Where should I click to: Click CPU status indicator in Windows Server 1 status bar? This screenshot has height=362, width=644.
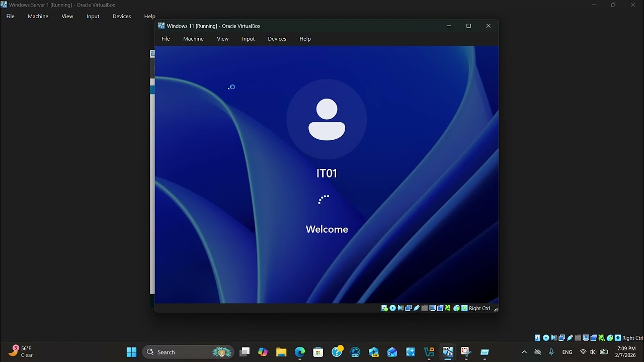click(602, 338)
